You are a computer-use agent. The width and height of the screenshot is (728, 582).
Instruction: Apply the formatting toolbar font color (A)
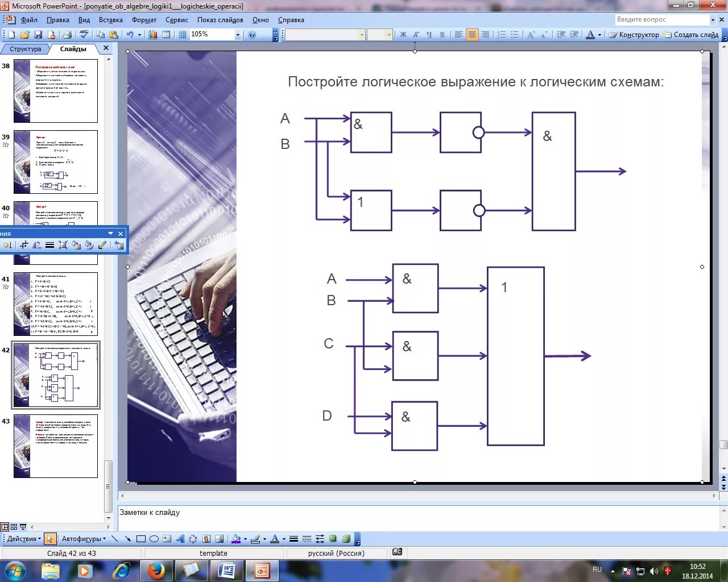coord(590,35)
